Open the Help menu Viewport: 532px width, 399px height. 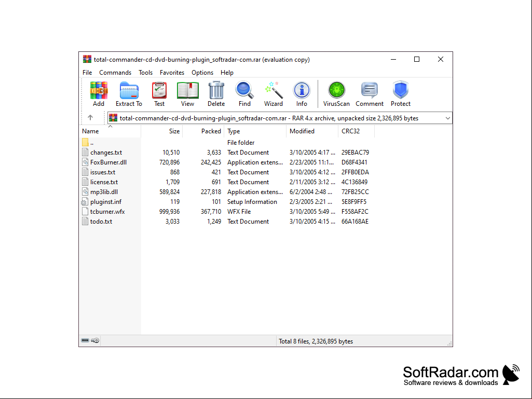227,73
